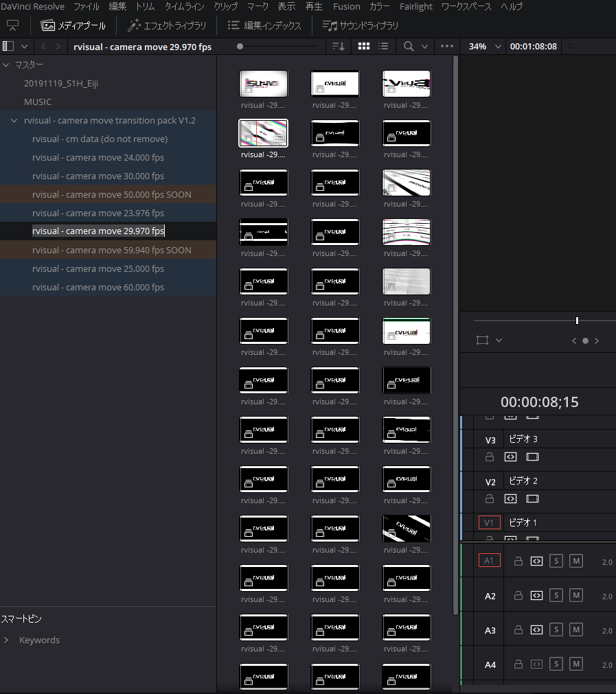The width and height of the screenshot is (616, 694).
Task: Open the Fairlight menu
Action: click(416, 7)
